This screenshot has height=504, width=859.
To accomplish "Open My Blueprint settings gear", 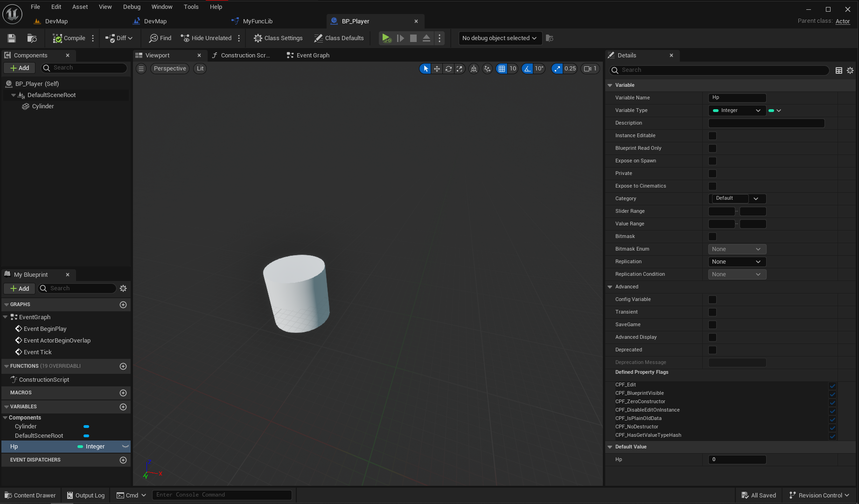I will click(x=123, y=288).
